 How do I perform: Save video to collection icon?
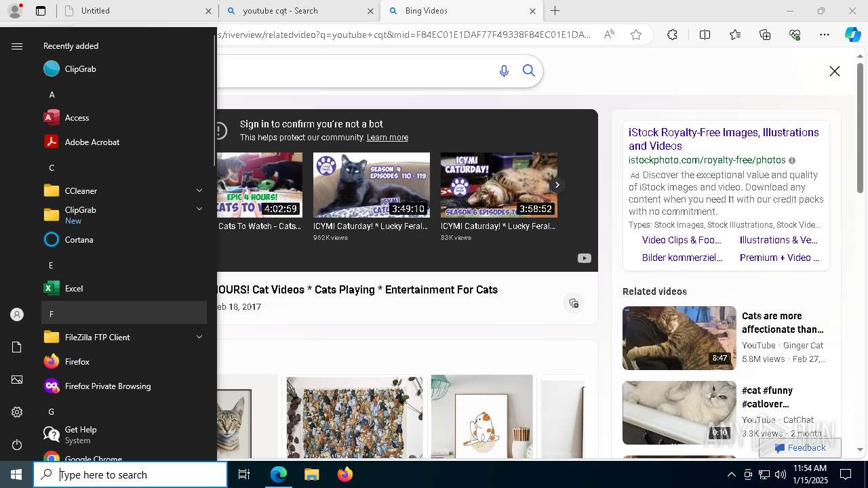point(574,303)
